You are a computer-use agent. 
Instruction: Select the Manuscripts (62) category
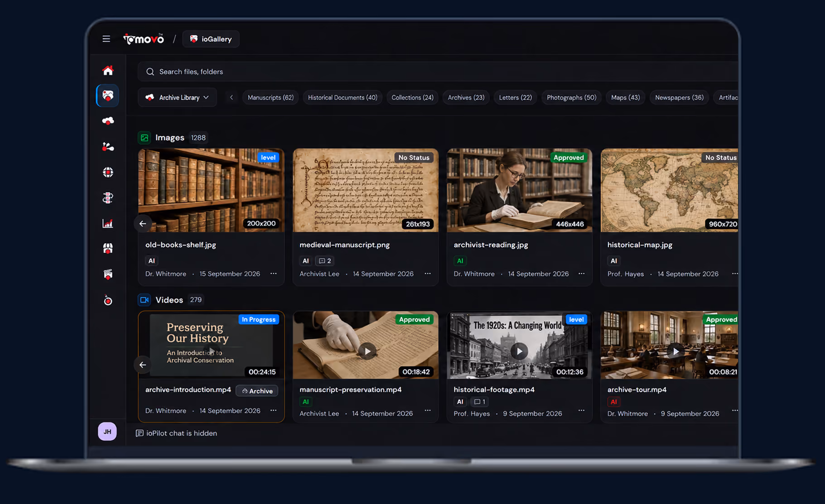[x=270, y=97]
